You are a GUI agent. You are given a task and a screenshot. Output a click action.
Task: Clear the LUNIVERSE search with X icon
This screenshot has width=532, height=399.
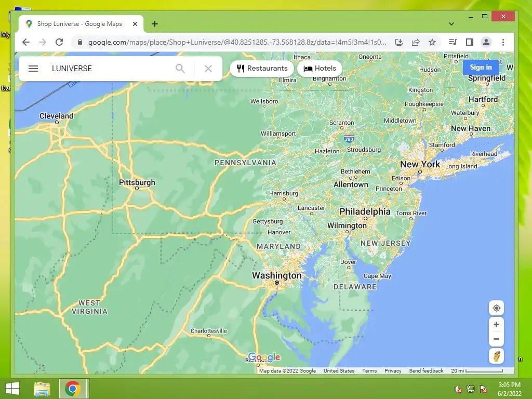tap(208, 69)
